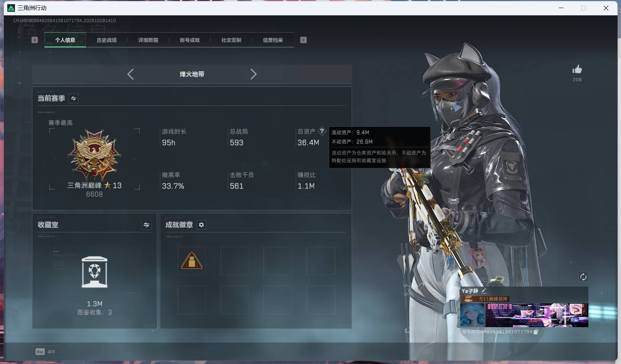Click the rank score 6608
621x364 pixels.
point(94,194)
